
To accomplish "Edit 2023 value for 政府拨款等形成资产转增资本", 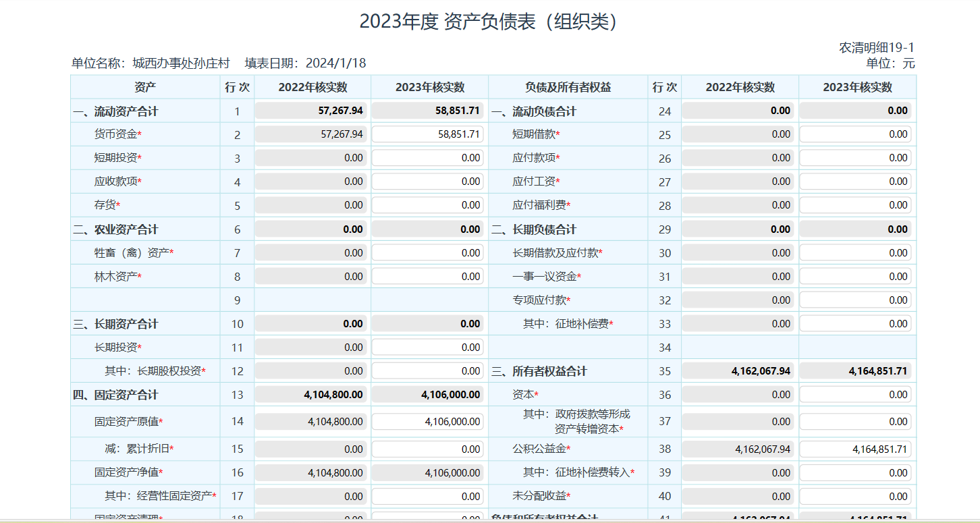I will [x=855, y=421].
